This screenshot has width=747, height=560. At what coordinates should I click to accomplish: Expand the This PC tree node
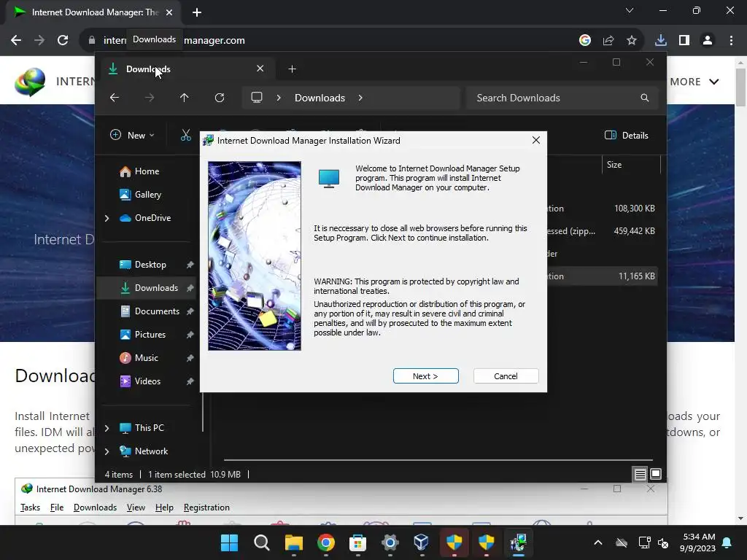[x=107, y=428]
